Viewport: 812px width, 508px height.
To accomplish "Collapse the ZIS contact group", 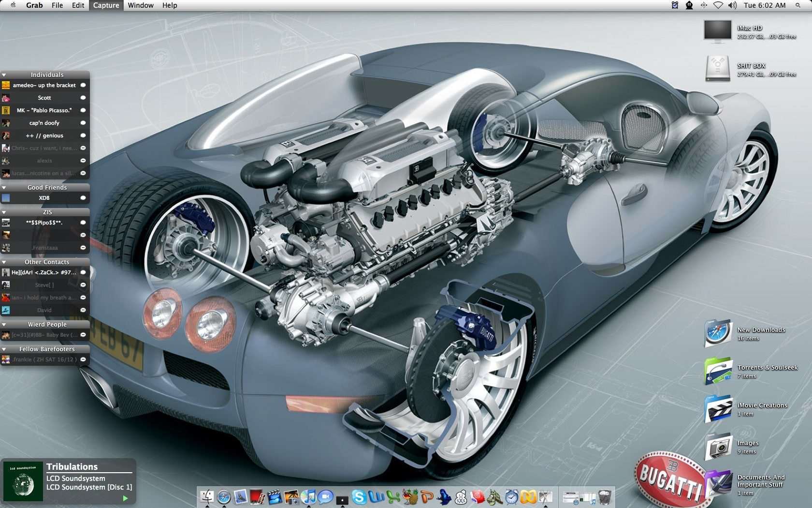I will pos(4,212).
